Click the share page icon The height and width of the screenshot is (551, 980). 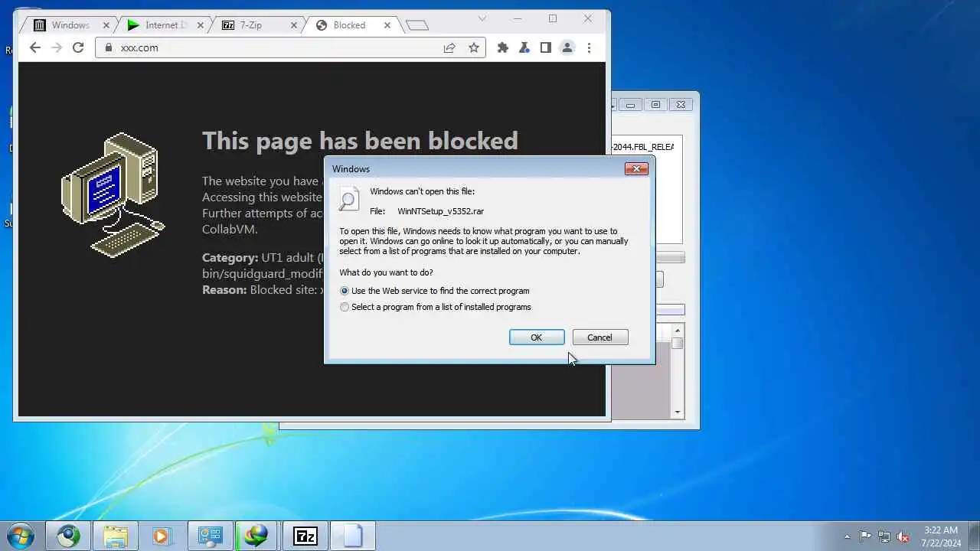point(449,47)
